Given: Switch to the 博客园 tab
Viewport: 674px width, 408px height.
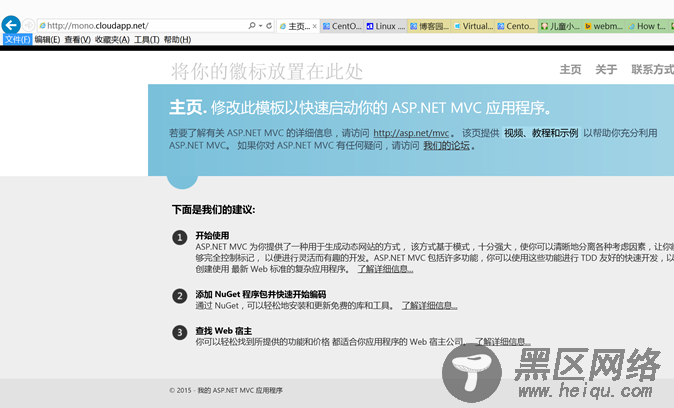Looking at the screenshot, I should click(x=429, y=26).
